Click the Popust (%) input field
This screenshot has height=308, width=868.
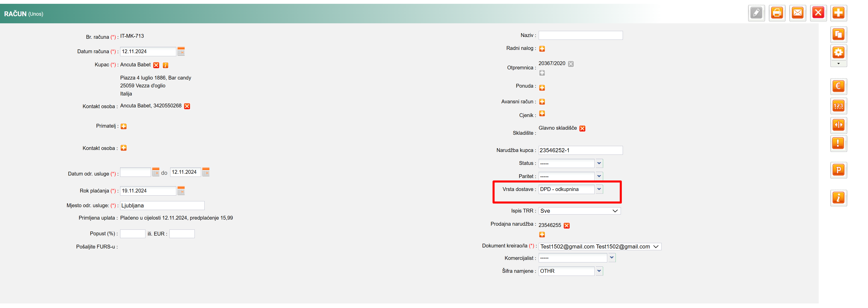133,234
